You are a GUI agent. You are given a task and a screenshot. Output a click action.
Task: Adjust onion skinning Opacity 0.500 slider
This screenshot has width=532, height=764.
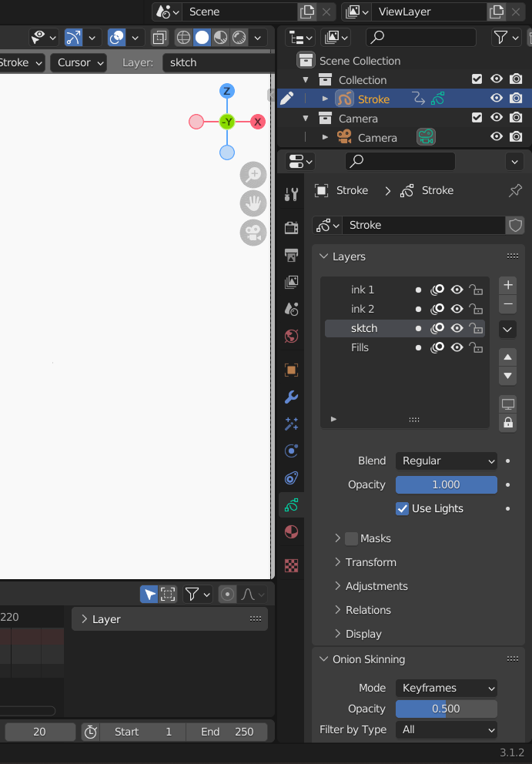tap(447, 709)
